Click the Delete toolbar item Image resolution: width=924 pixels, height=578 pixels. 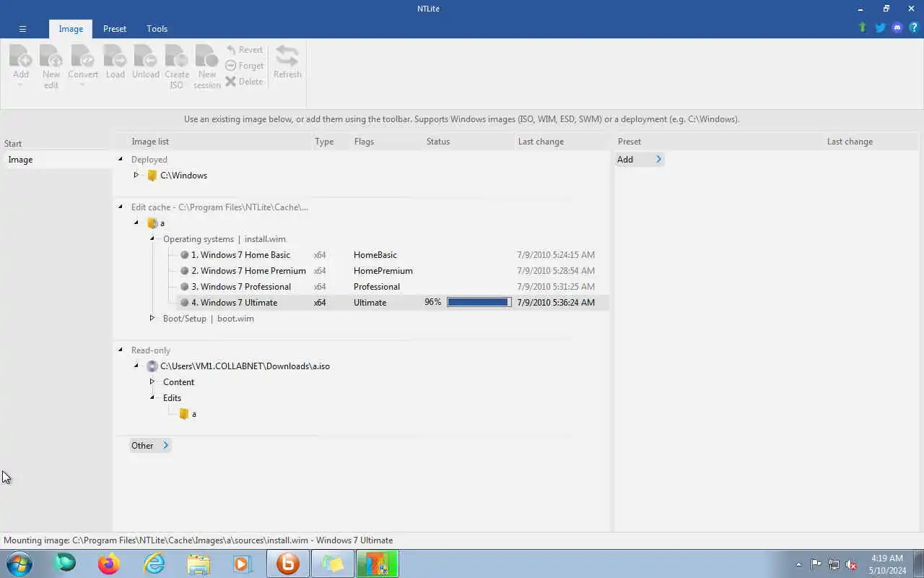[244, 82]
